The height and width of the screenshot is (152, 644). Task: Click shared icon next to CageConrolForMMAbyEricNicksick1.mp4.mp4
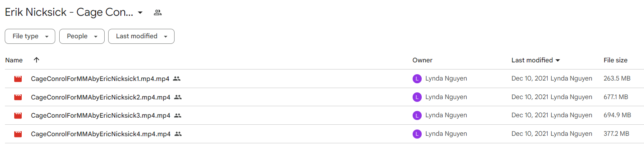177,79
